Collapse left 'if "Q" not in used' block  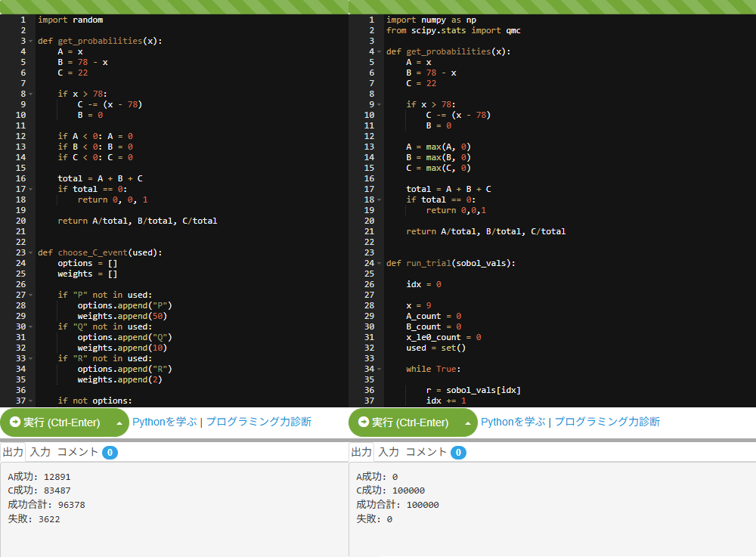(x=31, y=326)
